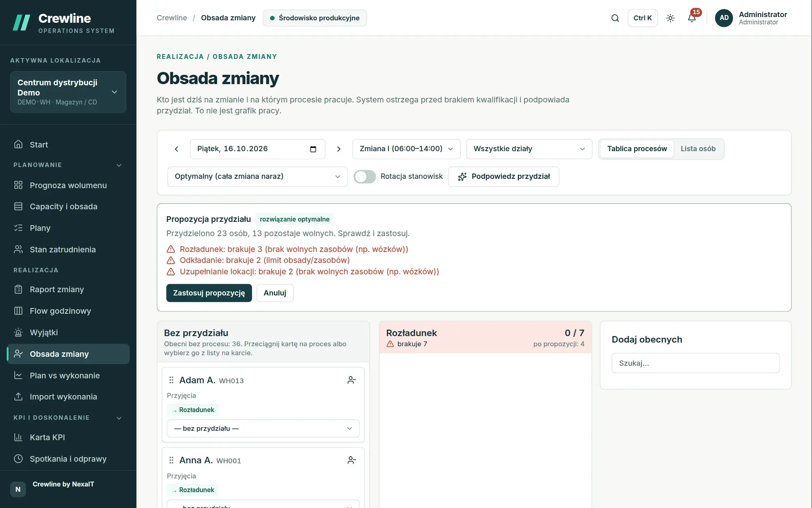Click Ctrl K command shortcut button
Viewport: 812px width, 508px height.
coord(643,18)
